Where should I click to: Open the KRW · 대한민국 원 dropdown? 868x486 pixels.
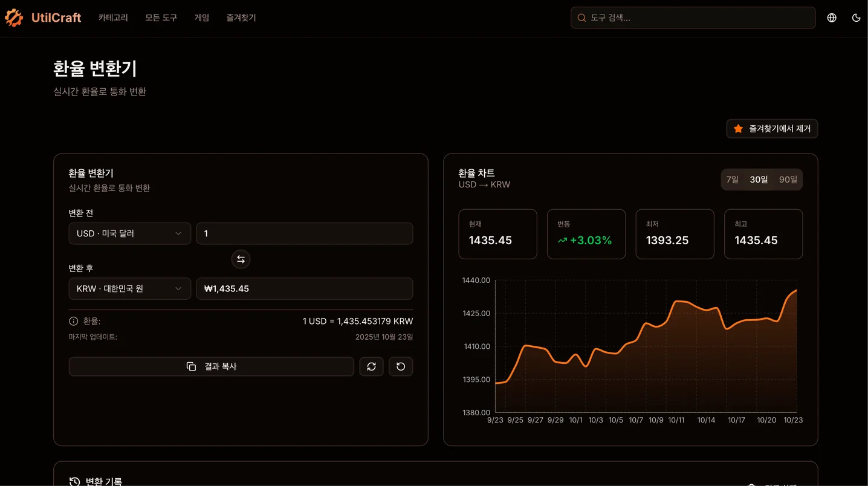[129, 289]
